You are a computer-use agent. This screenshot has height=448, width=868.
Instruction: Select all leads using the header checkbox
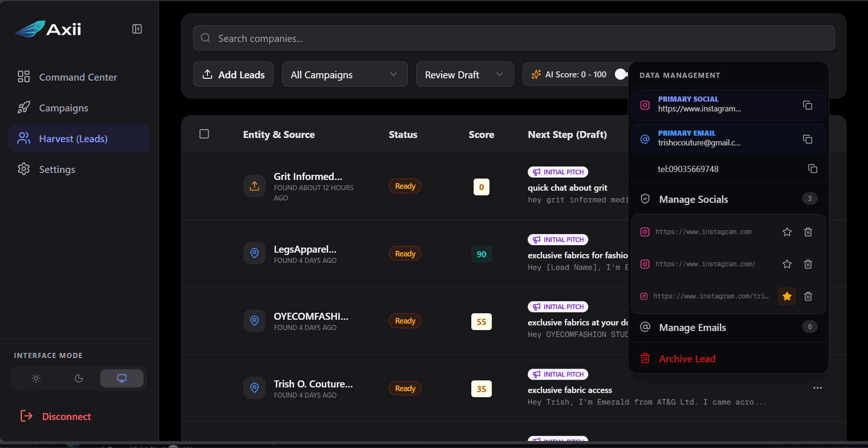click(x=204, y=134)
